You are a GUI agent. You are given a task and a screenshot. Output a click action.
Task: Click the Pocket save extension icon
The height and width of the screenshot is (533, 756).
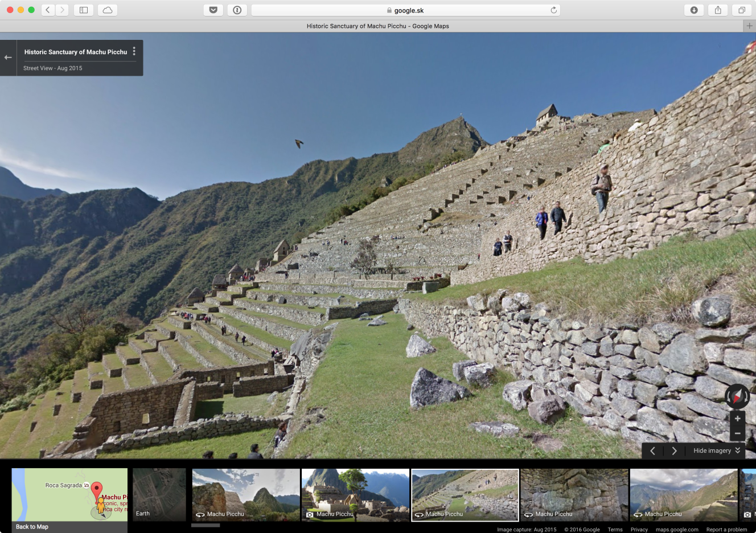pos(213,10)
